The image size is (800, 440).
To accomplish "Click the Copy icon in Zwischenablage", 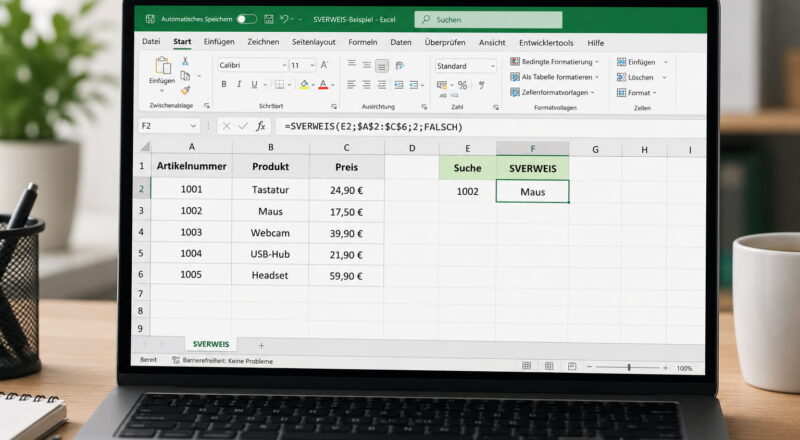I will [185, 76].
